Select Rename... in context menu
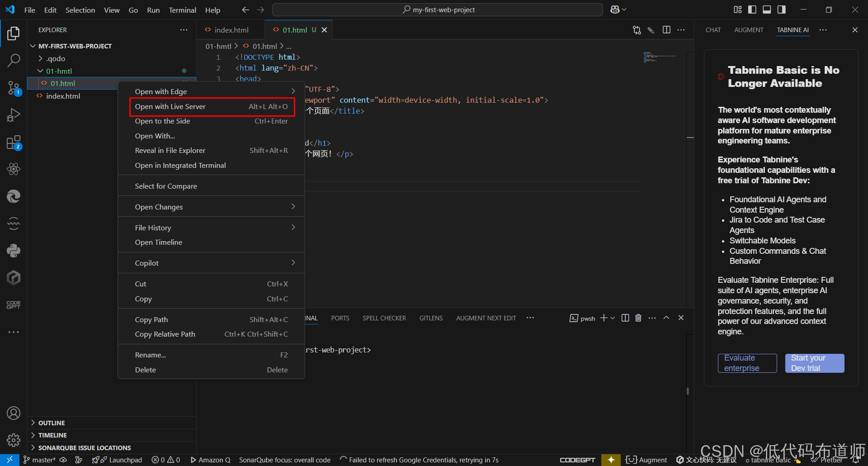 click(212, 355)
